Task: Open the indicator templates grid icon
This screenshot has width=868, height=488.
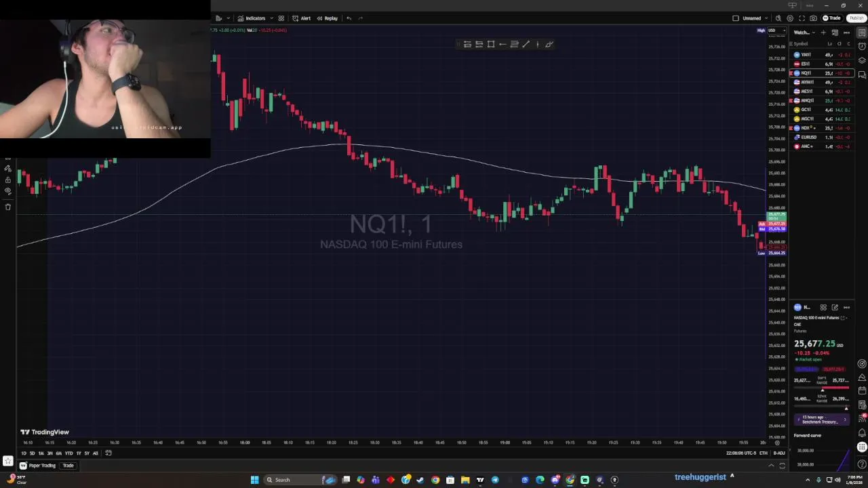Action: pyautogui.click(x=281, y=18)
